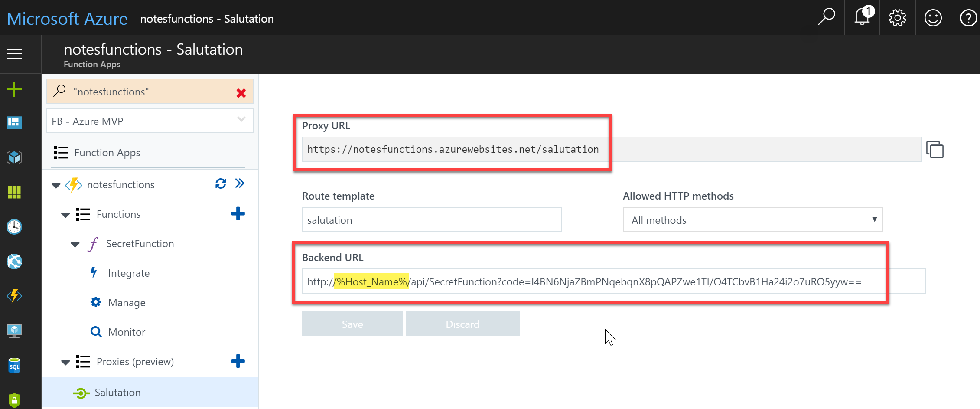Screen dimensions: 980x409
Task: Copy the Proxy URL to clipboard
Action: 934,150
